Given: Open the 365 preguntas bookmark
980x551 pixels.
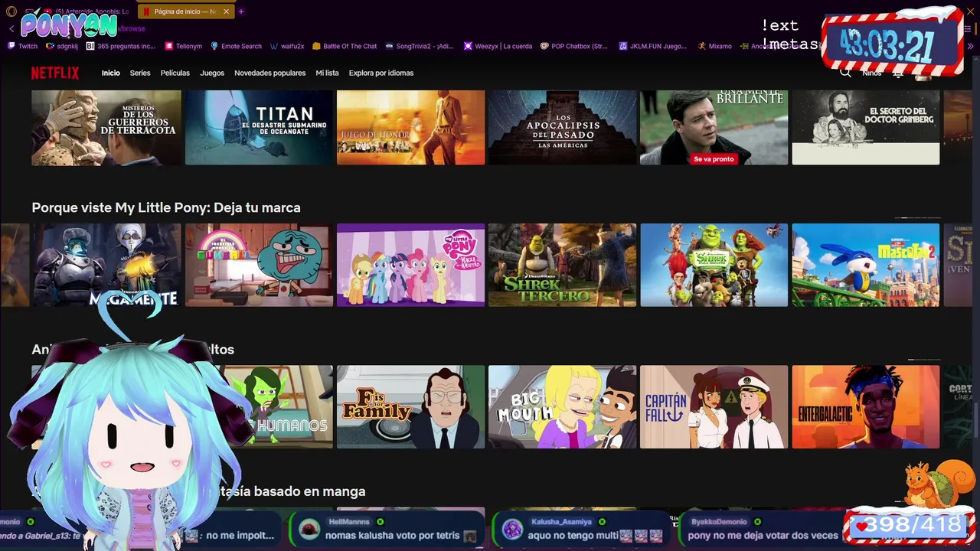Looking at the screenshot, I should [121, 46].
